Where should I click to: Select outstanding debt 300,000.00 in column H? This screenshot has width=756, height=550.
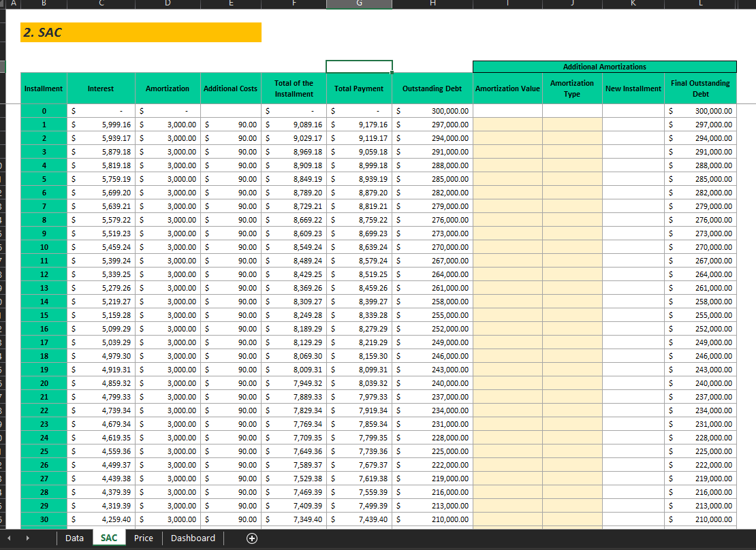(432, 111)
